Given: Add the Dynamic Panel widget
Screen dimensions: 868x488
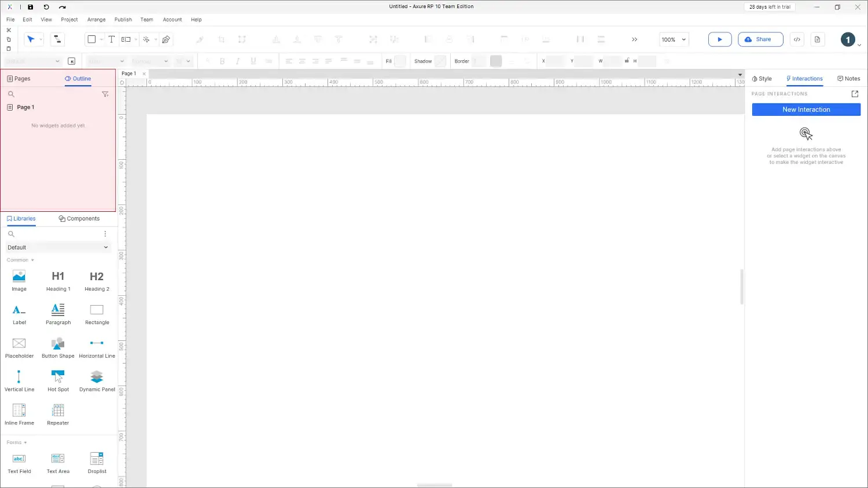Looking at the screenshot, I should pyautogui.click(x=97, y=381).
